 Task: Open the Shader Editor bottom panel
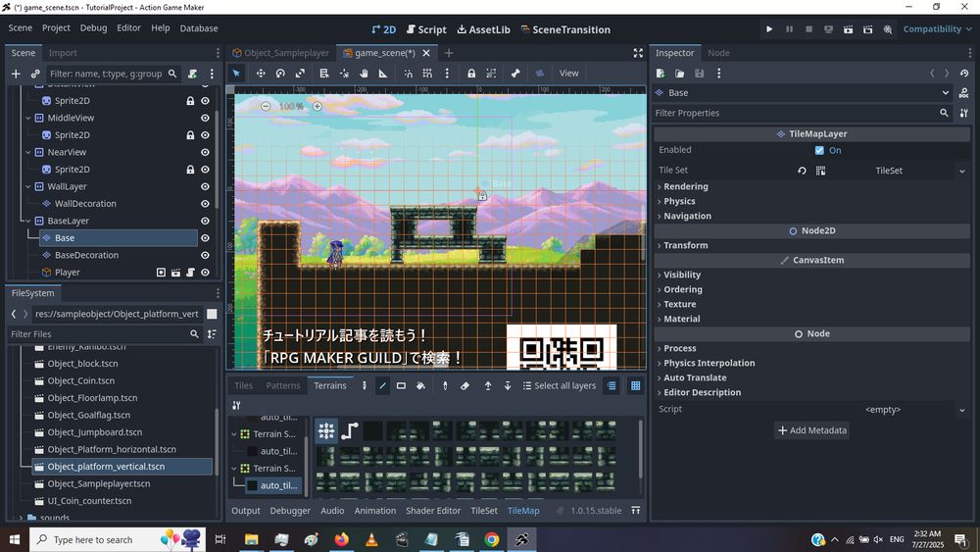[x=433, y=511]
